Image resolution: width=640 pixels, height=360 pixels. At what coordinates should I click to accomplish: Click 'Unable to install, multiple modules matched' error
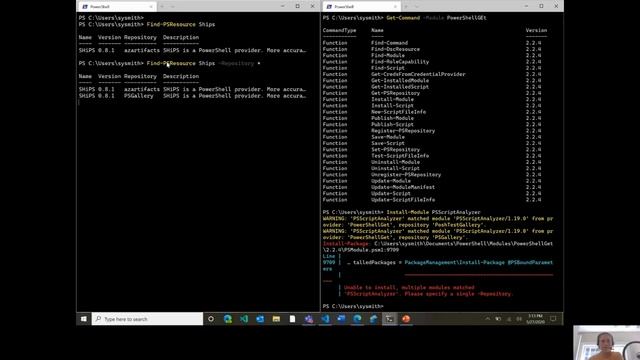(409, 287)
